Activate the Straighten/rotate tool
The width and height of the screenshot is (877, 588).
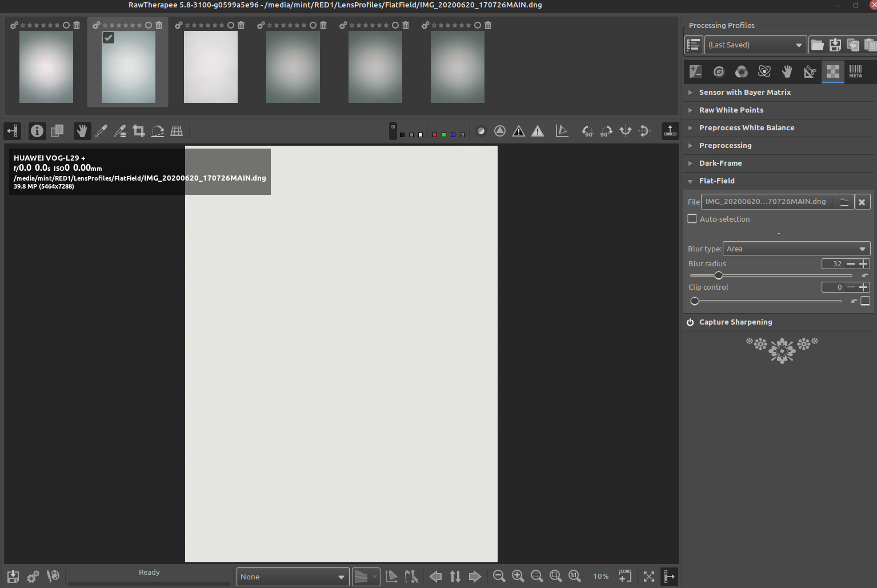(158, 131)
